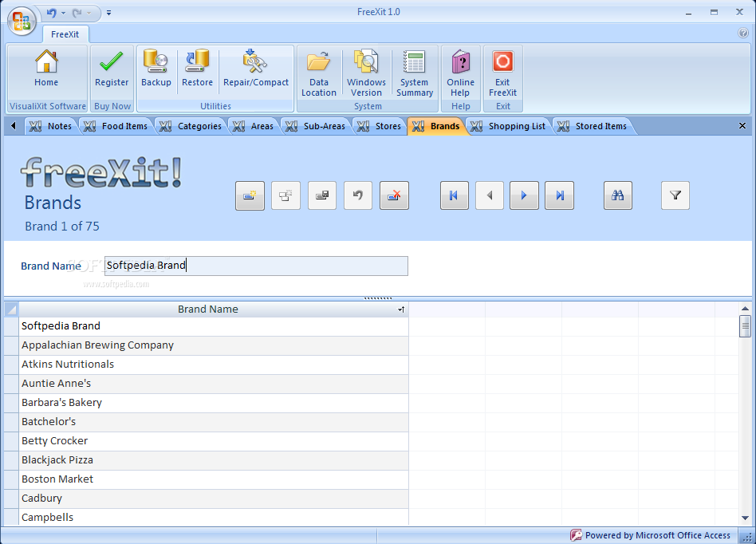Open the Shopping List tab

tap(508, 126)
